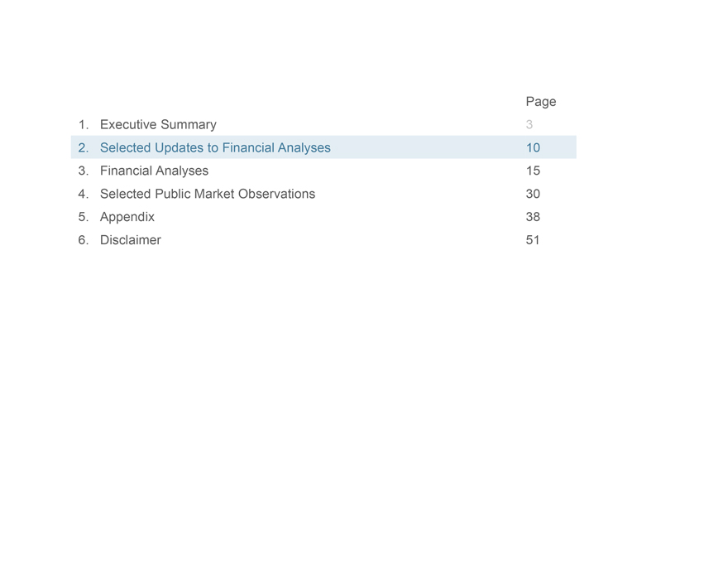Open the 'Executive Summary' entry

click(158, 124)
